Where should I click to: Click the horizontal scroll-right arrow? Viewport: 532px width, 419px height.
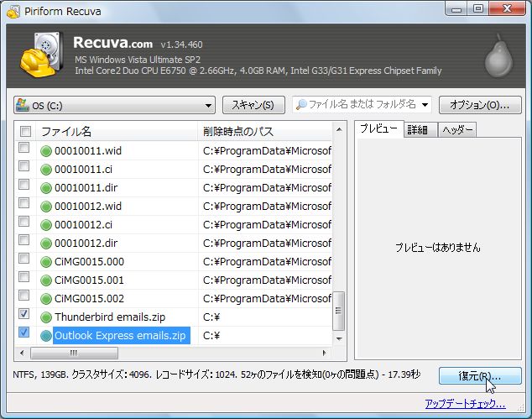(324, 353)
